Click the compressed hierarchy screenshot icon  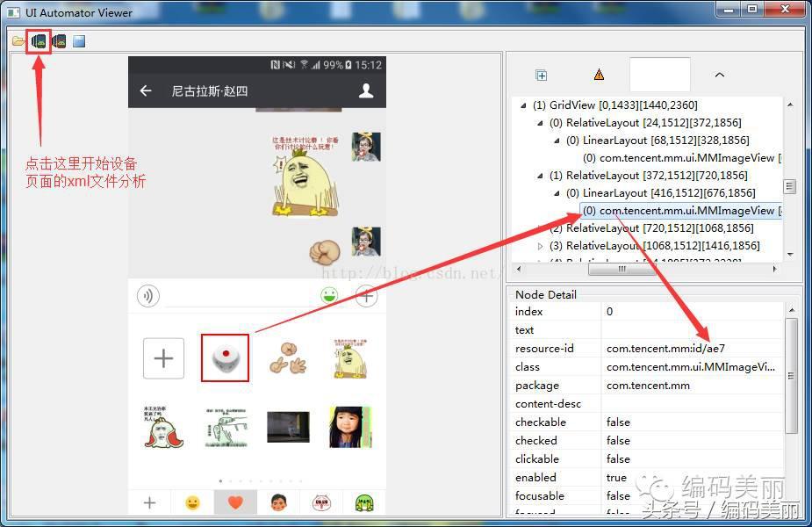[x=59, y=41]
